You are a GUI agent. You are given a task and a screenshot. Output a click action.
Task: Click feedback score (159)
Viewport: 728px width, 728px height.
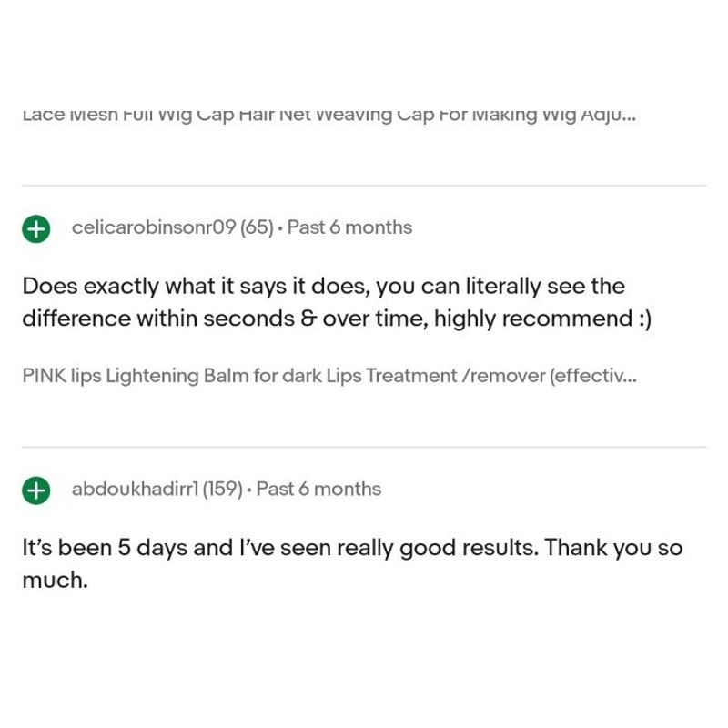[x=222, y=489]
